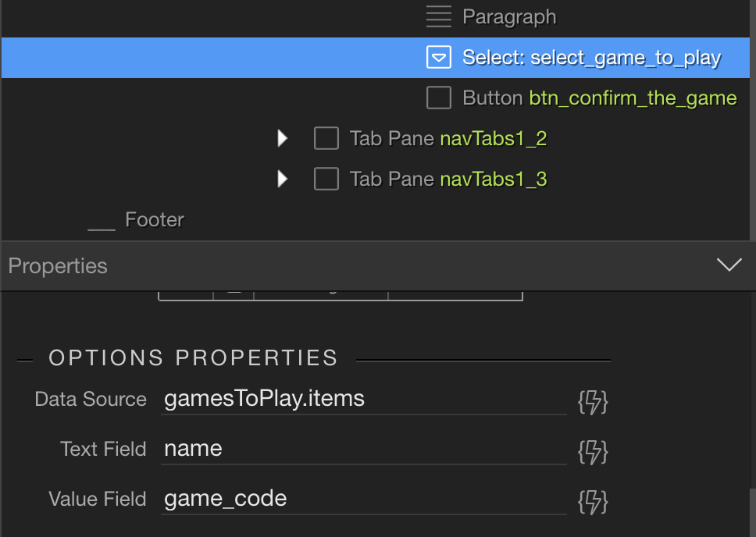The image size is (756, 537).
Task: Expand the Tab Pane navTabs1_2 node
Action: pos(283,138)
